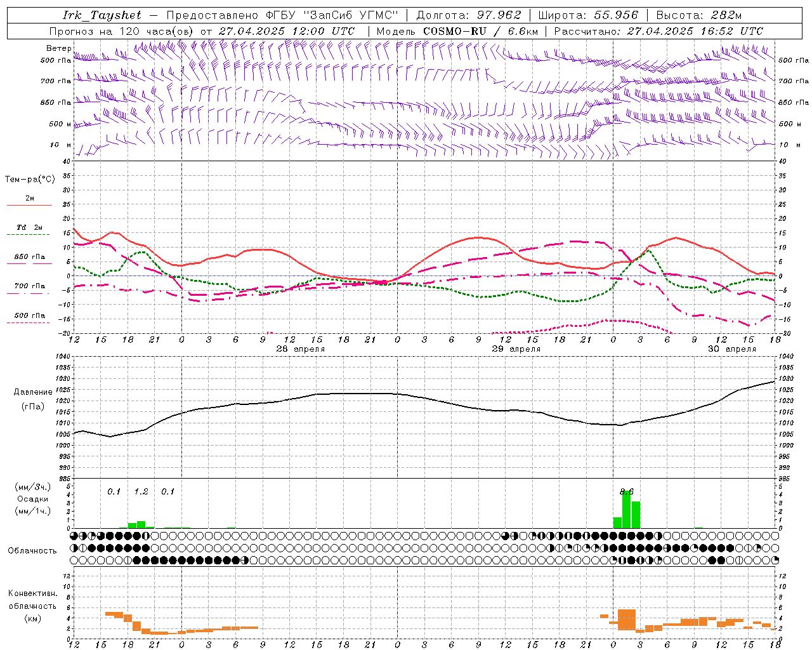This screenshot has height=650, width=812.
Task: Click the 'Долгота: 97.962' longitude value
Action: pyautogui.click(x=469, y=15)
